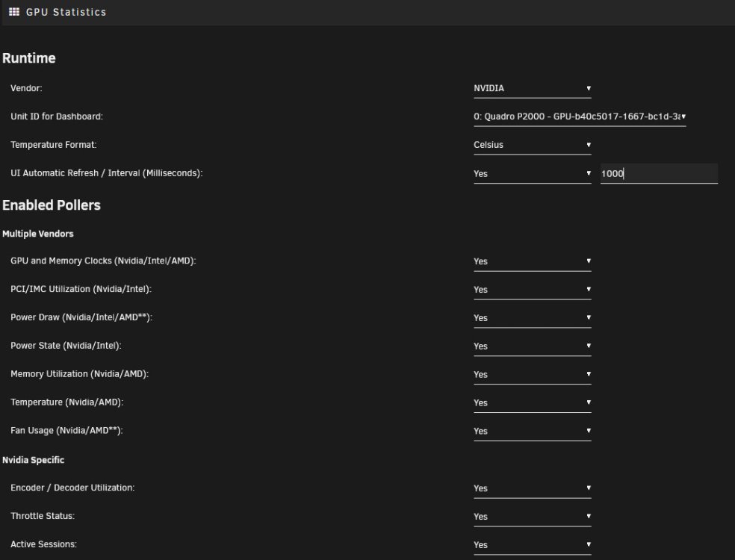The height and width of the screenshot is (560, 735).
Task: Click the Vendor: label
Action: pos(26,88)
